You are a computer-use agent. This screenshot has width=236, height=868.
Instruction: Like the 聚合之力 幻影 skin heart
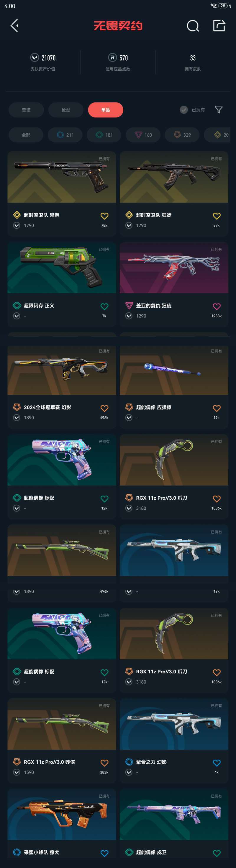point(217,763)
